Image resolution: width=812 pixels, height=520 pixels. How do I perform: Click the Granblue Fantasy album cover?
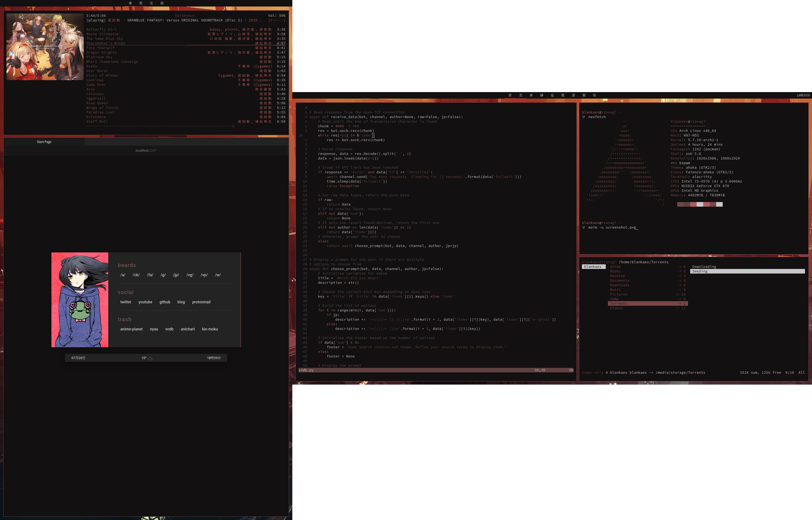(x=45, y=47)
